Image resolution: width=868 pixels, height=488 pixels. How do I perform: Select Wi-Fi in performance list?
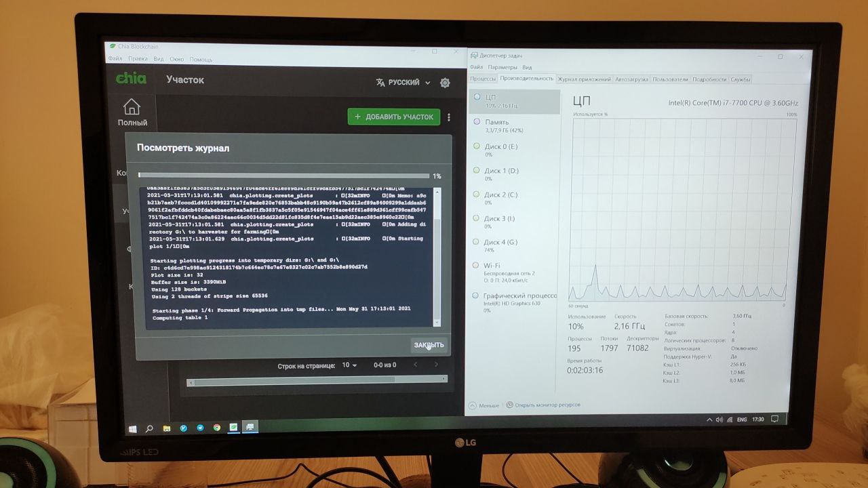515,273
